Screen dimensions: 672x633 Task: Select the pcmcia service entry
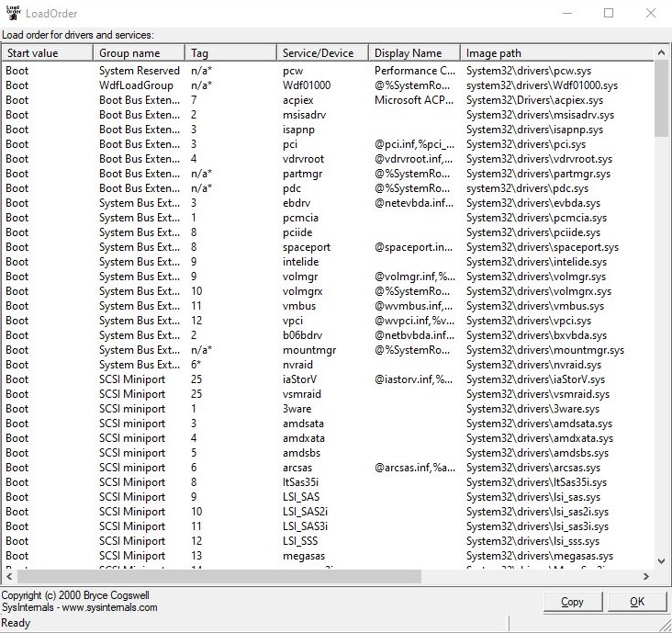coord(300,218)
